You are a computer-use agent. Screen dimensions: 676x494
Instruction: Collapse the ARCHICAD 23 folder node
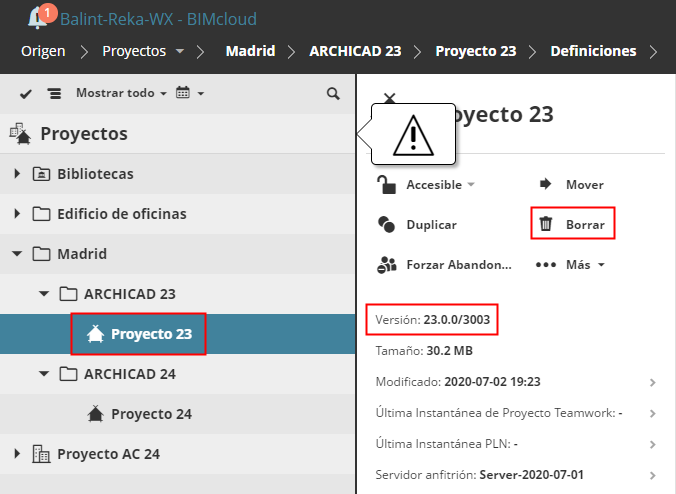click(x=44, y=294)
